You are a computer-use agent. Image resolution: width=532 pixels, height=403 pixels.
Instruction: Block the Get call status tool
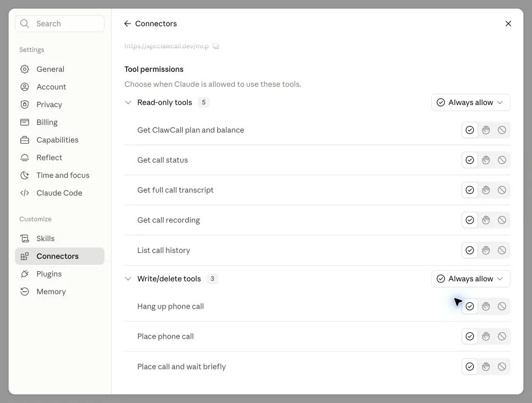click(502, 160)
